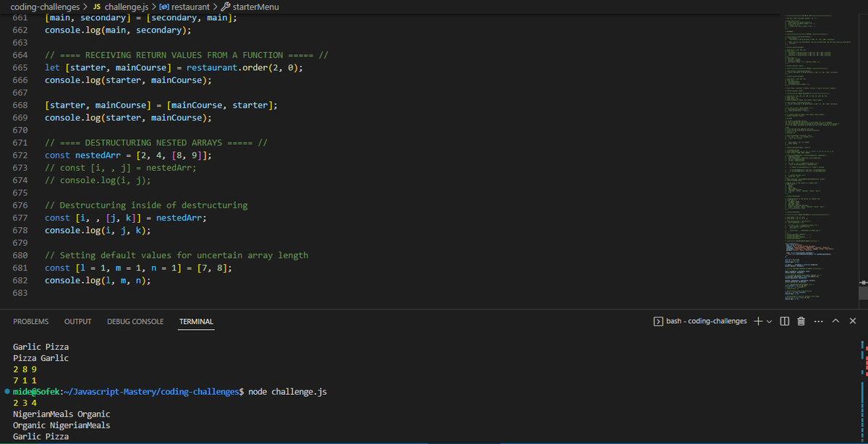
Task: Click line number 662 in the gutter
Action: click(20, 30)
